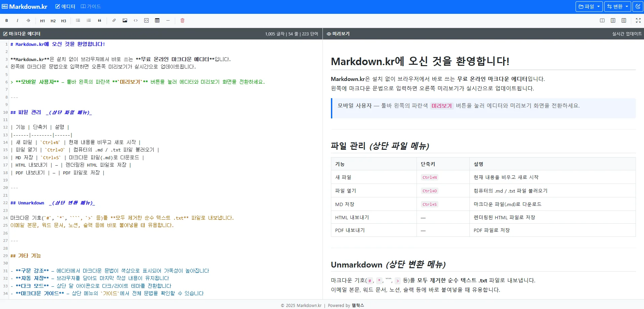This screenshot has width=644, height=309.
Task: Select the 에디터 menu item
Action: (x=65, y=6)
